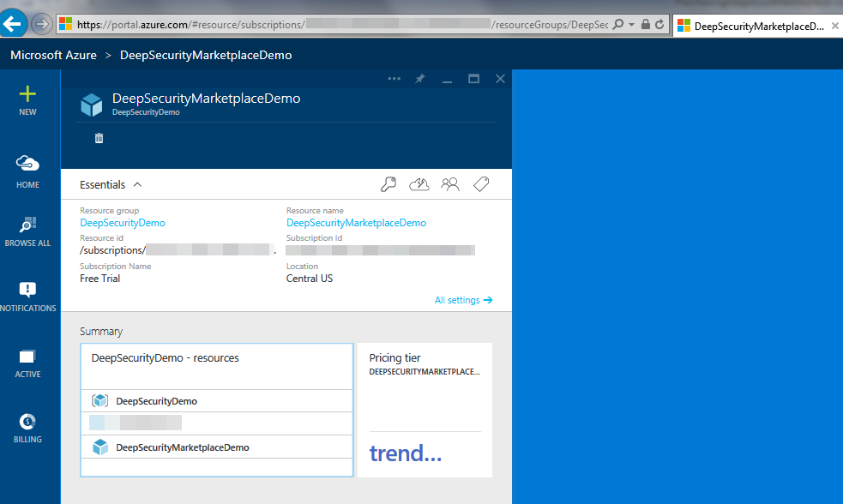Pin the blade using the pin icon
This screenshot has width=843, height=504.
420,79
